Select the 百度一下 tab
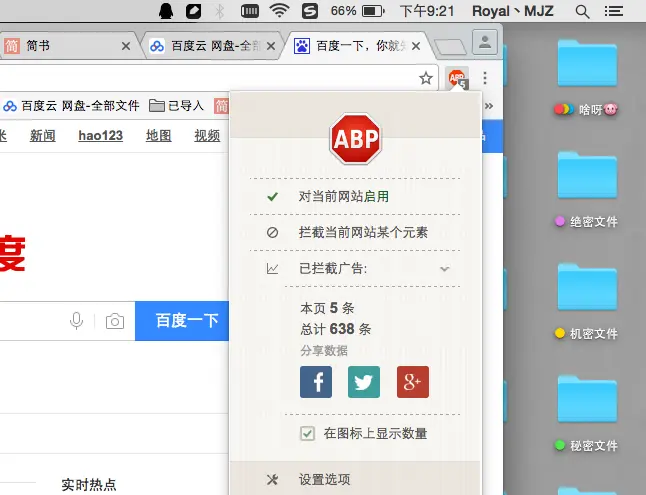Viewport: 646px width, 495px height. (358, 46)
